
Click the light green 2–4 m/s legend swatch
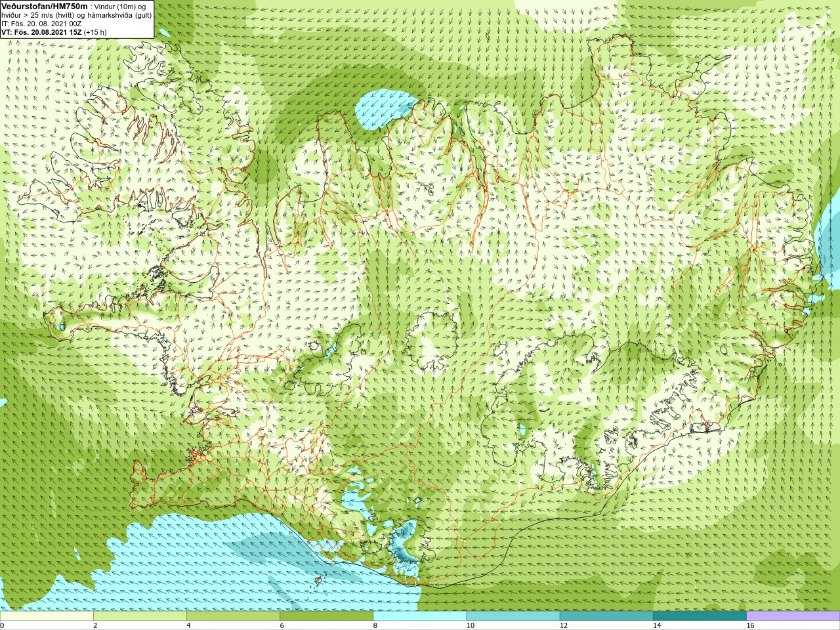tap(140, 616)
